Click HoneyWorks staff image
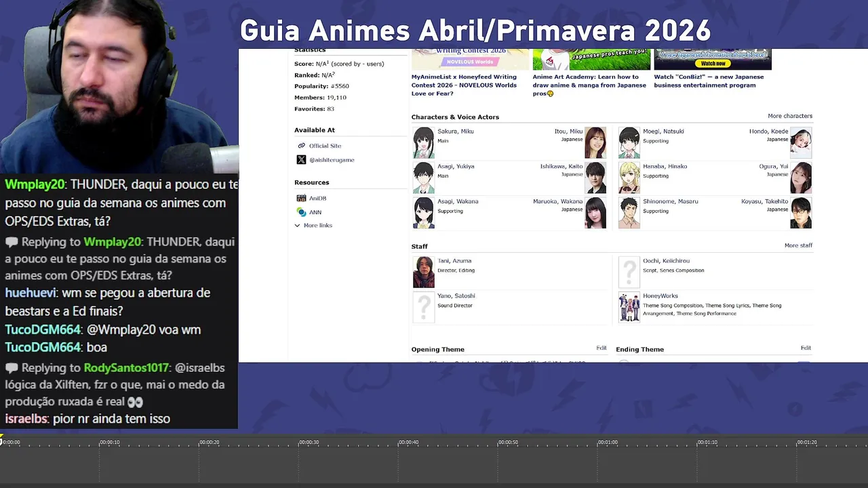This screenshot has height=488, width=868. 629,307
